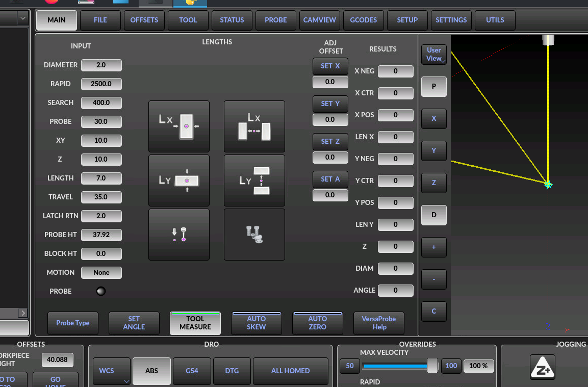Screen dimensions: 588x387
Task: Click the BLOCK HT input field
Action: [x=101, y=254]
